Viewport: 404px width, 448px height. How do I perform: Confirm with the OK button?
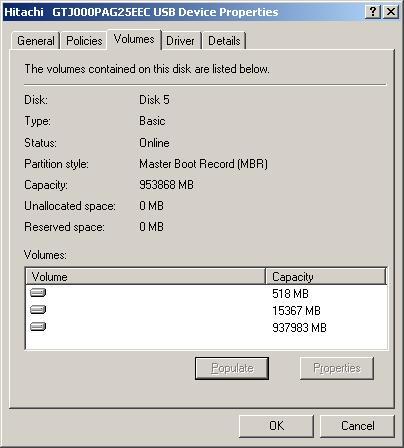pyautogui.click(x=276, y=426)
